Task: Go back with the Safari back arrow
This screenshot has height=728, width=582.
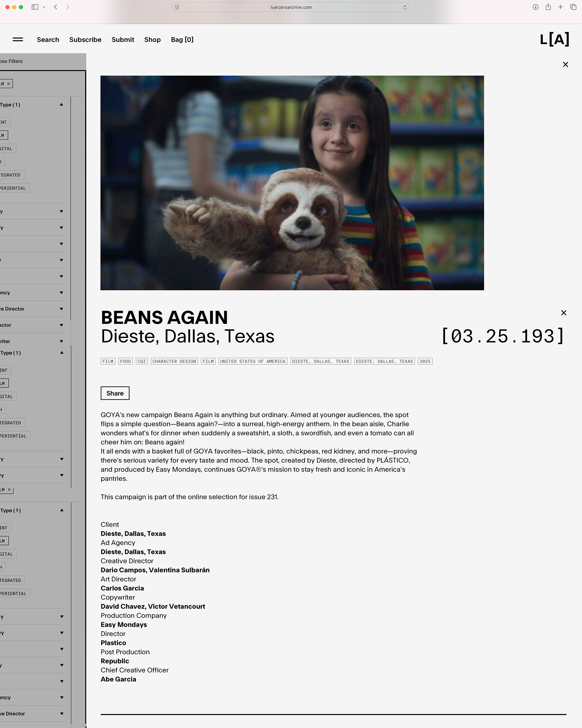Action: (x=56, y=7)
